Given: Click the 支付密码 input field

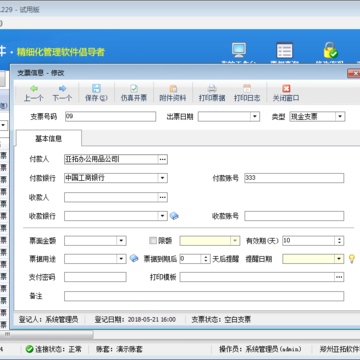Looking at the screenshot, I should (x=95, y=277).
